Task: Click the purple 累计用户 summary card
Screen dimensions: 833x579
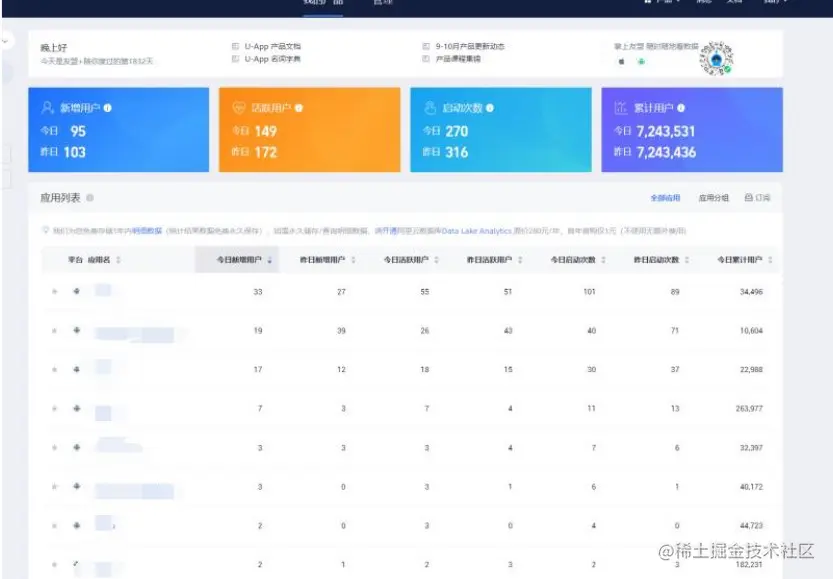Action: pos(692,130)
